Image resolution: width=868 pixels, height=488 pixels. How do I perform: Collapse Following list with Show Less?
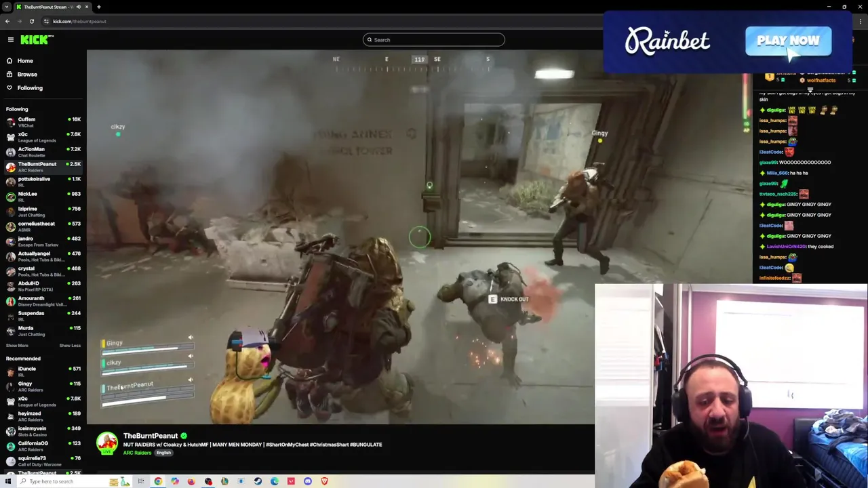pyautogui.click(x=70, y=346)
